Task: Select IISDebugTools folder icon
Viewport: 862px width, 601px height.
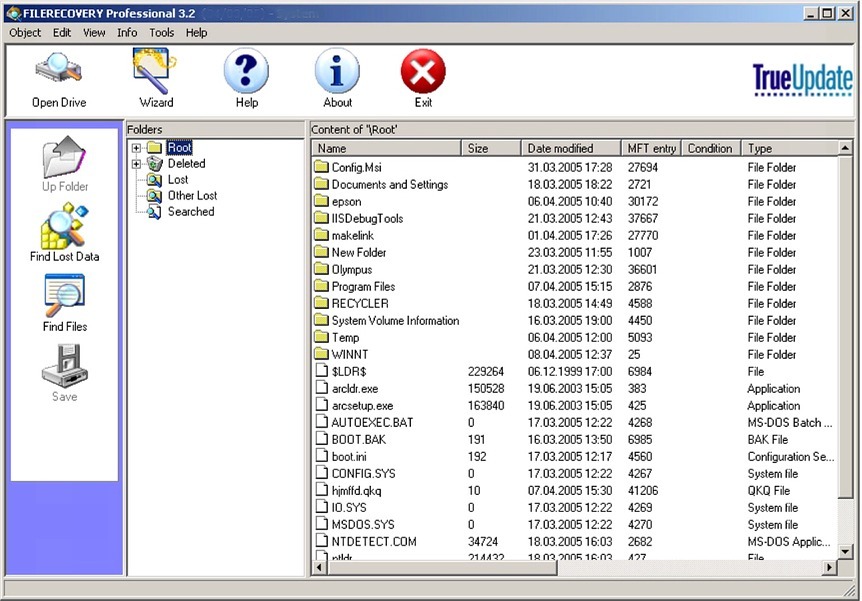Action: [321, 218]
